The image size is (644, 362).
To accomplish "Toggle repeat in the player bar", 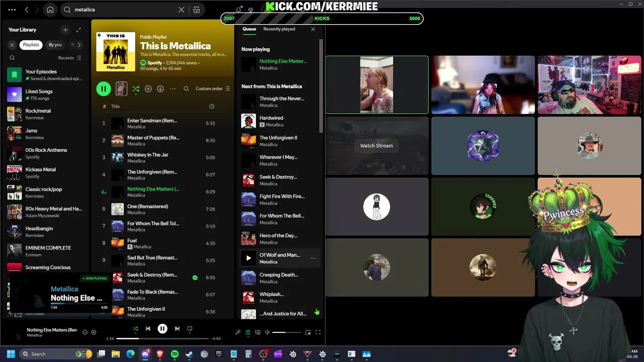I will coord(190,329).
